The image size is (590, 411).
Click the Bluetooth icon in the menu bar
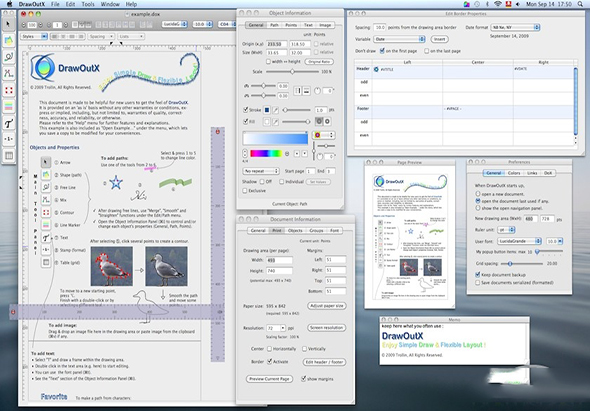pos(487,4)
